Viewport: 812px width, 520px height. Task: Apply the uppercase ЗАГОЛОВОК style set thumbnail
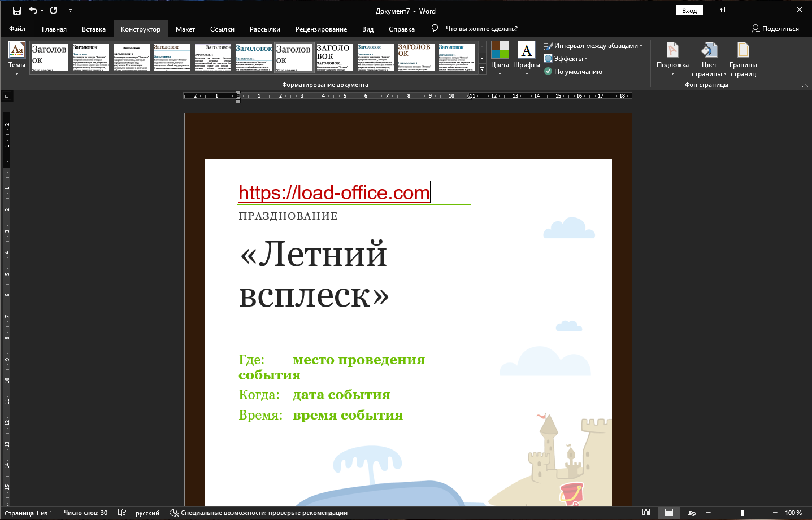click(335, 58)
